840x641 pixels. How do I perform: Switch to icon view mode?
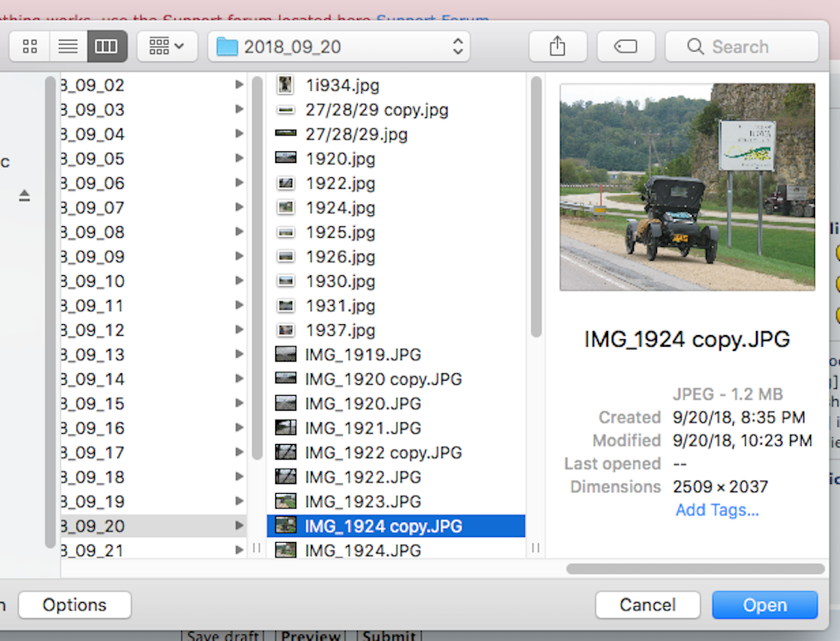pos(30,47)
